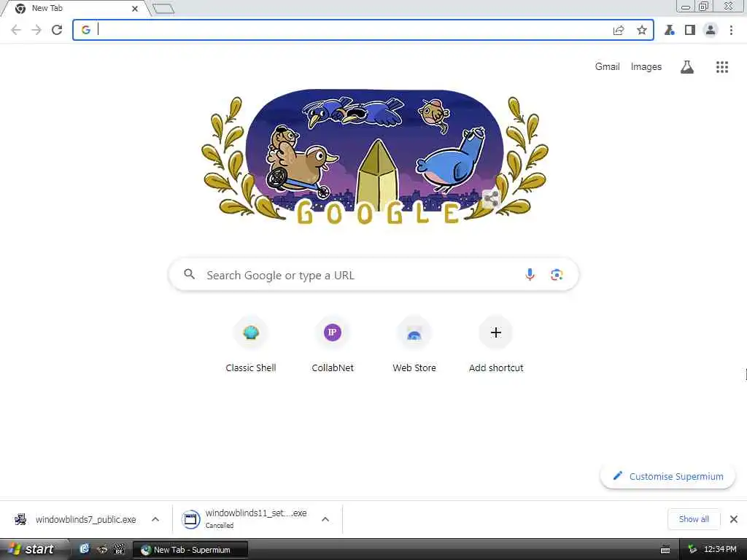
Task: Click the share page icon in address bar
Action: (619, 31)
